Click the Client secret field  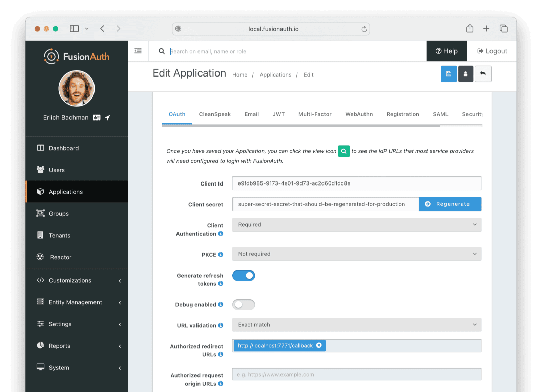[x=326, y=204]
